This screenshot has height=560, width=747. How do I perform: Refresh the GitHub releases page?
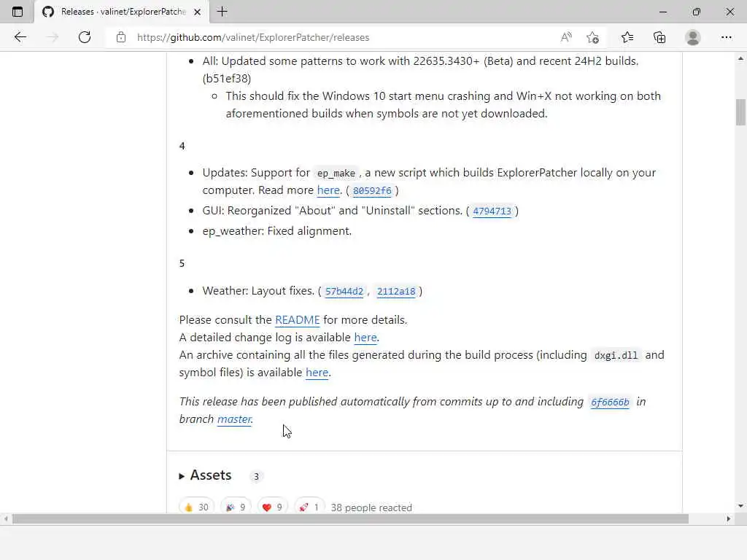pos(85,37)
